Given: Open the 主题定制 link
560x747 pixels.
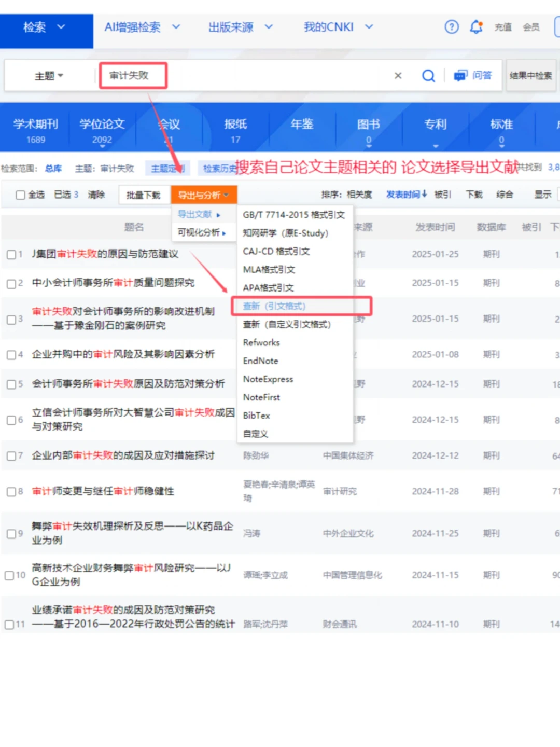Looking at the screenshot, I should pyautogui.click(x=167, y=168).
